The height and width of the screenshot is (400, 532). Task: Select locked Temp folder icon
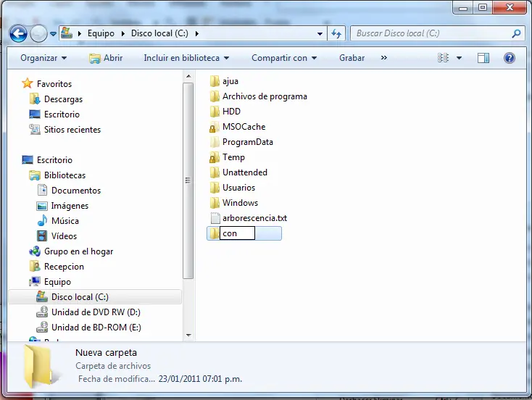tap(214, 157)
